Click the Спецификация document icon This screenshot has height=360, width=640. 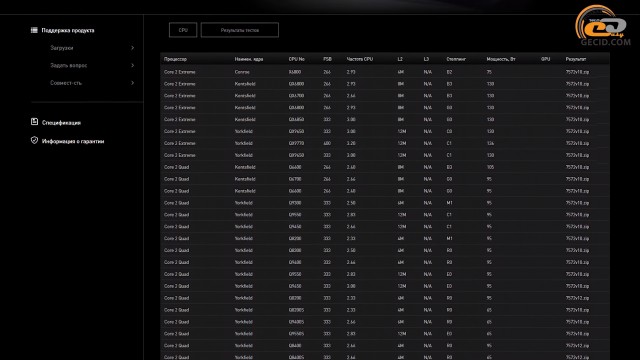coord(34,122)
